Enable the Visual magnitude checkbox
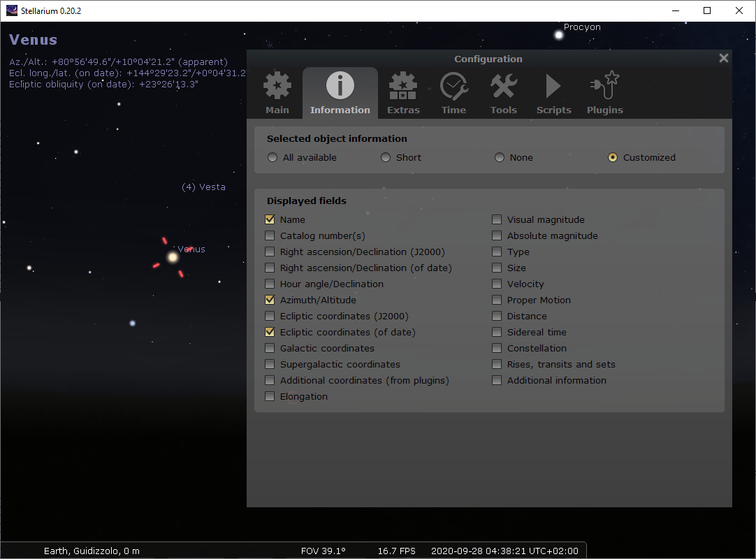 point(497,219)
